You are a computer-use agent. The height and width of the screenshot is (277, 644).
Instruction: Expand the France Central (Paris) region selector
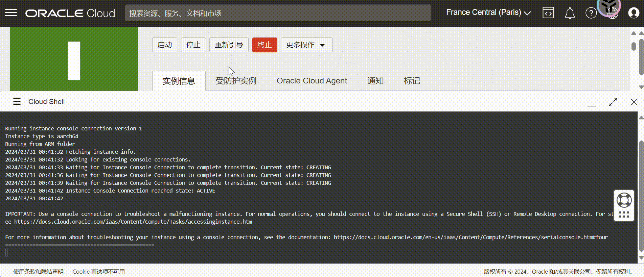[x=488, y=12]
